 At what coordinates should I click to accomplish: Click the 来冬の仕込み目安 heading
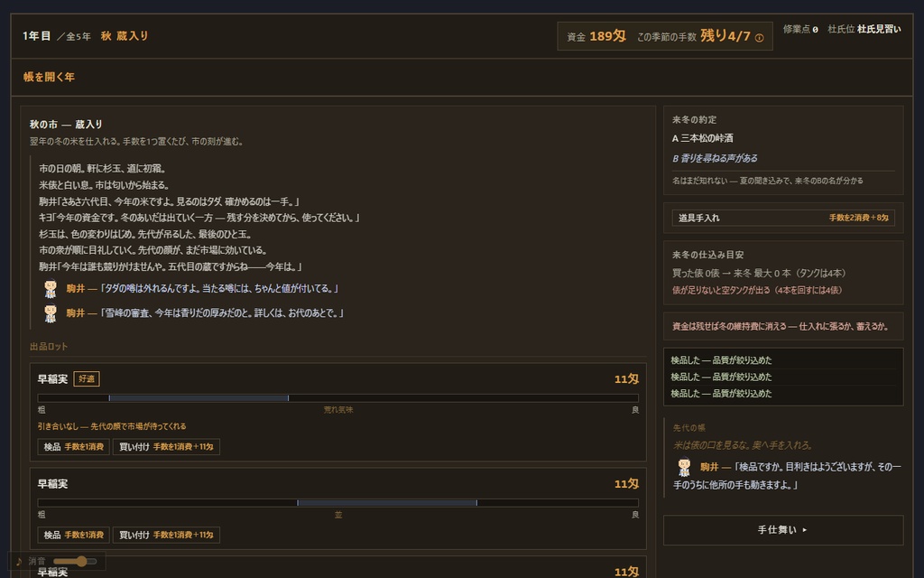click(707, 255)
